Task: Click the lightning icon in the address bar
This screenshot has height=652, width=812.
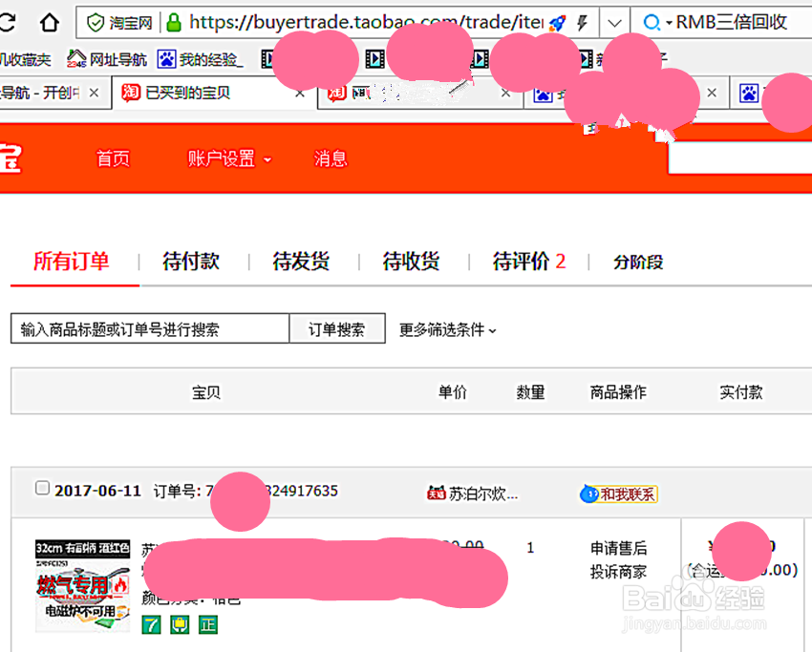Action: [581, 21]
